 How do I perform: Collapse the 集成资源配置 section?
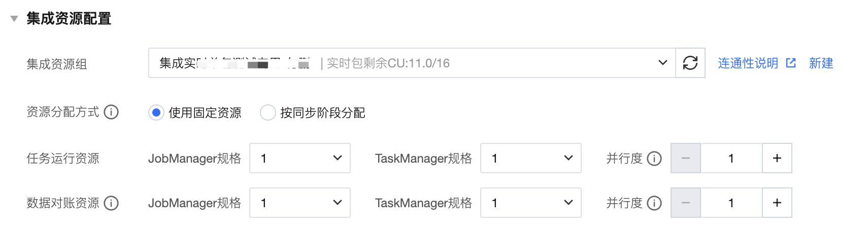pos(14,19)
